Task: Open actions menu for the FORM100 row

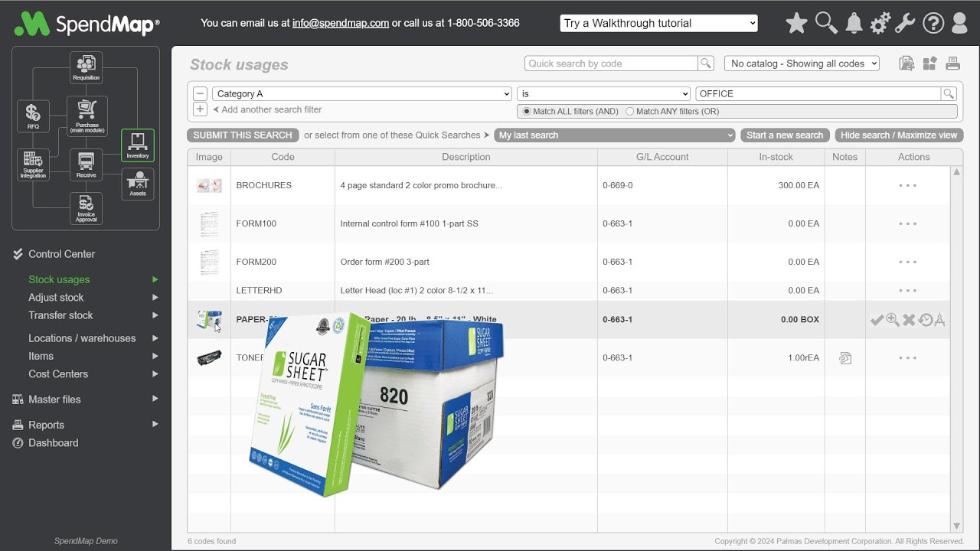Action: (x=907, y=223)
